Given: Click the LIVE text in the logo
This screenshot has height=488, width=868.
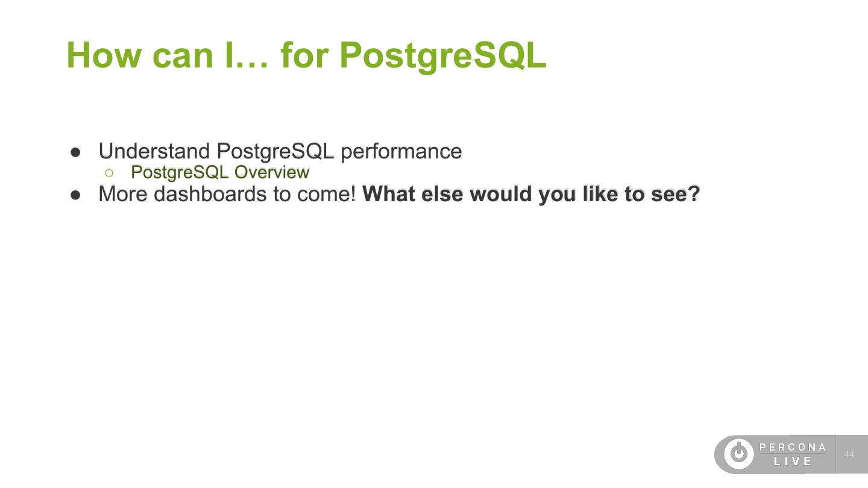Looking at the screenshot, I should 793,461.
